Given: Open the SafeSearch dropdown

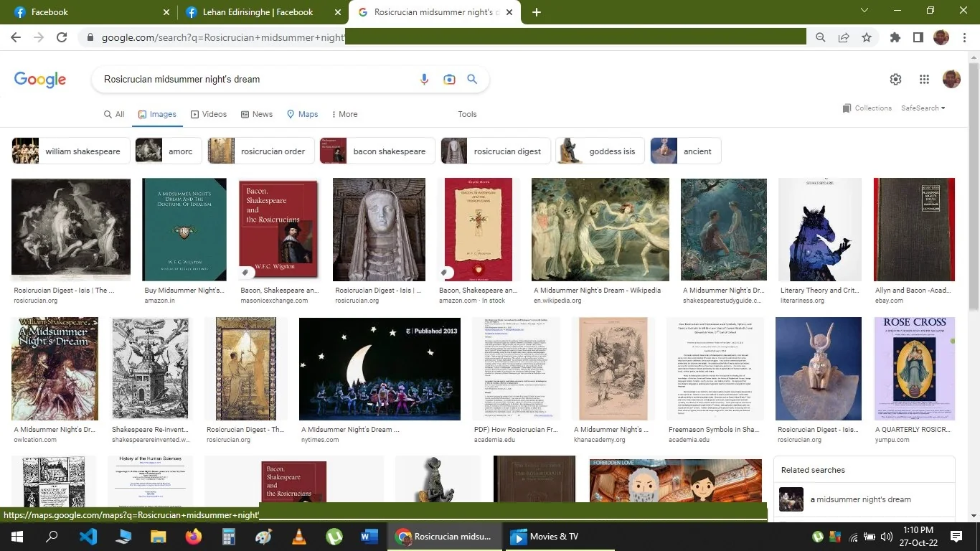Looking at the screenshot, I should (923, 108).
